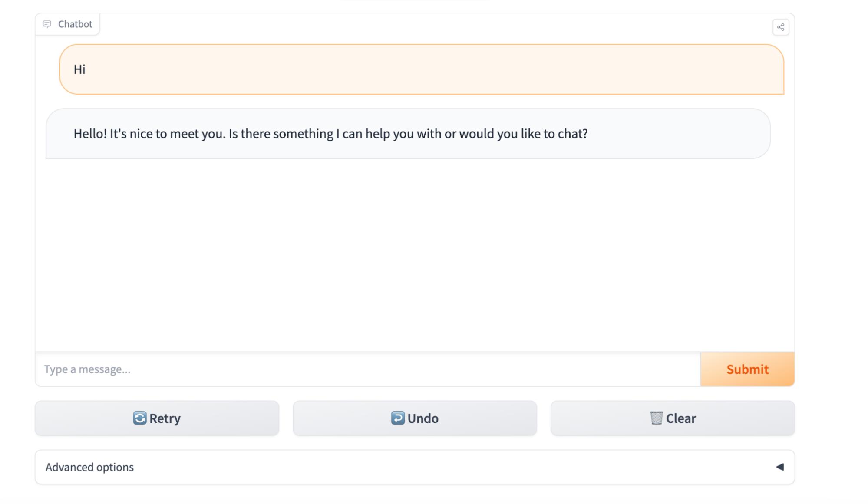Screen dimensions: 868x504
Task: Click the 'Clear' text label
Action: pyautogui.click(x=681, y=418)
